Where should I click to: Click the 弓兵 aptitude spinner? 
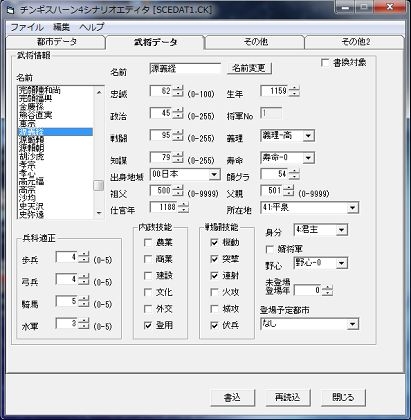83,279
